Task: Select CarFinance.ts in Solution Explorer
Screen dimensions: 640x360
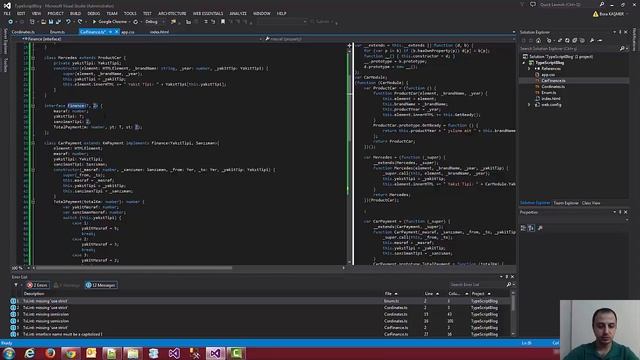Action: [x=553, y=81]
